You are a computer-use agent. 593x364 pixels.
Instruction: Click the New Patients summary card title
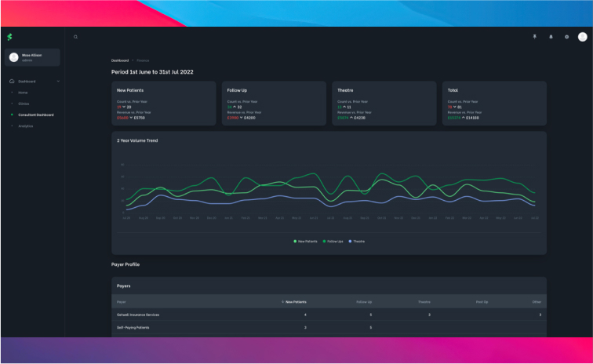pyautogui.click(x=130, y=90)
